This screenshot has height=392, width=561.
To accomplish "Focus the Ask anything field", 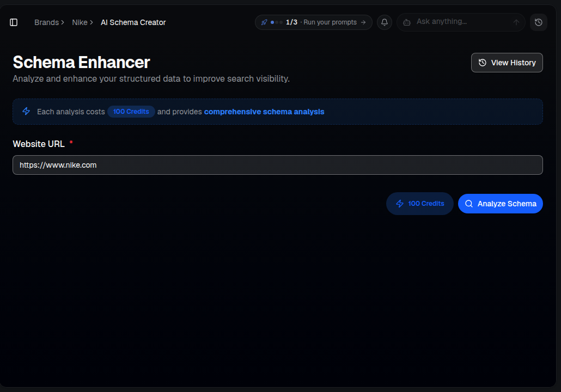I will pyautogui.click(x=461, y=22).
